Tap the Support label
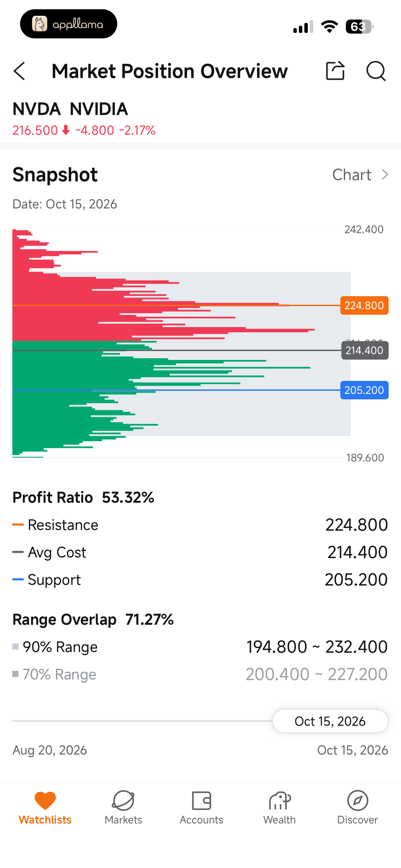Screen dimensions: 401x868 tap(54, 580)
